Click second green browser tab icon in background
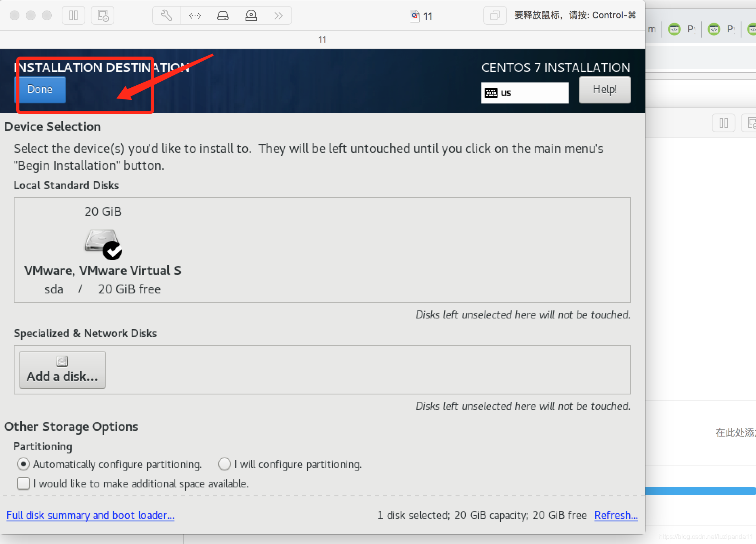 [x=714, y=29]
